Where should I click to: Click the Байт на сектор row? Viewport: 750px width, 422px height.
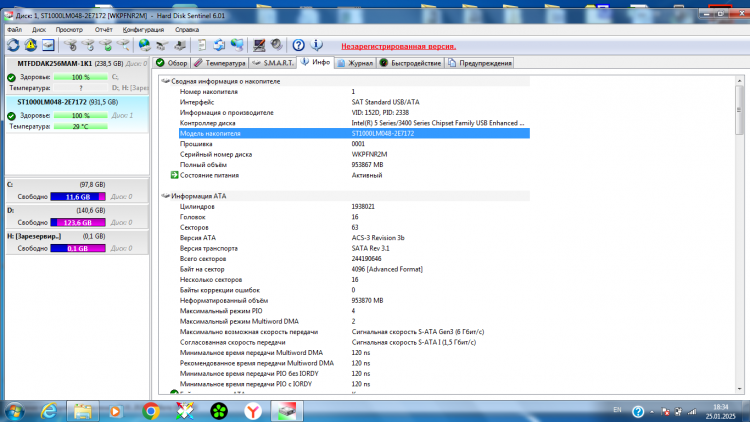tap(354, 269)
